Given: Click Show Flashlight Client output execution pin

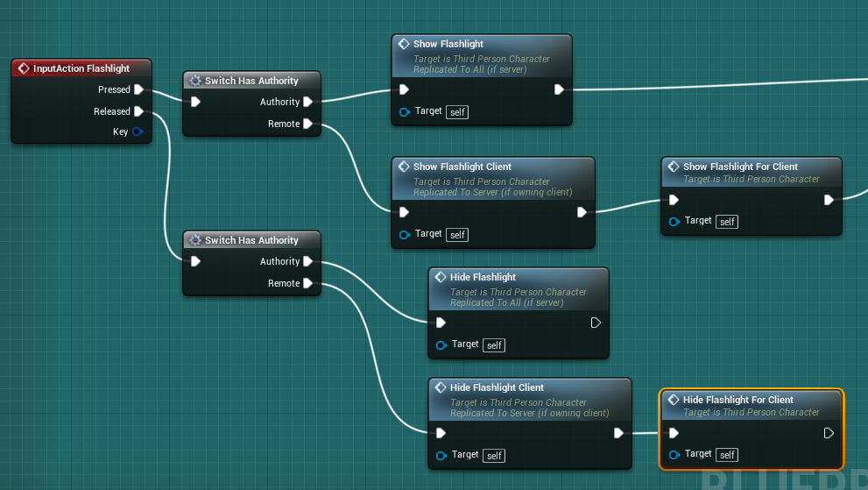Looking at the screenshot, I should [x=582, y=212].
